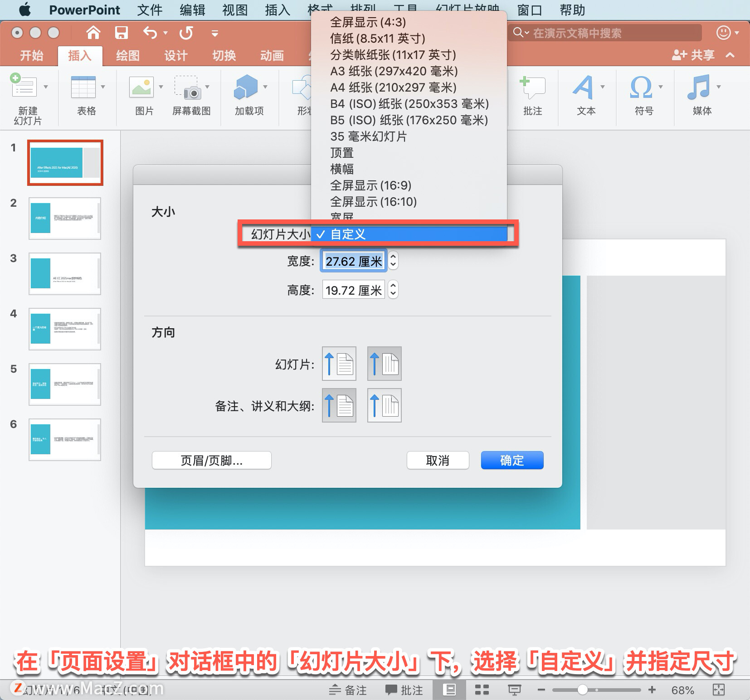
Task: Choose the checked 自定义 option
Action: [409, 234]
